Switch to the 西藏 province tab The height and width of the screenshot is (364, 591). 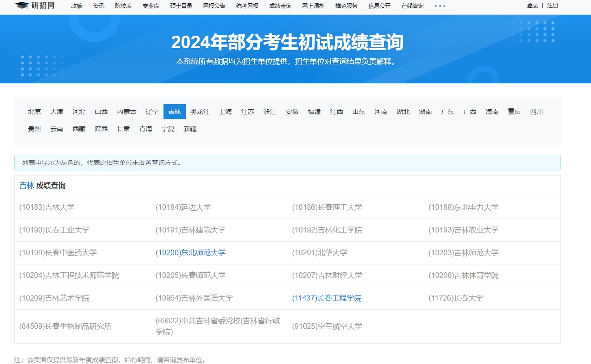79,129
